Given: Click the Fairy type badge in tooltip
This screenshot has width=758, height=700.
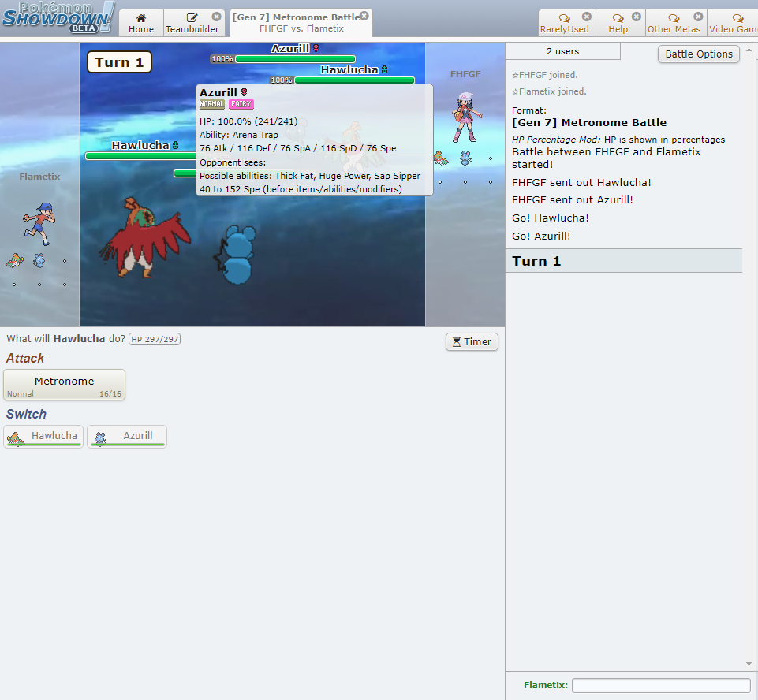Looking at the screenshot, I should pos(241,104).
